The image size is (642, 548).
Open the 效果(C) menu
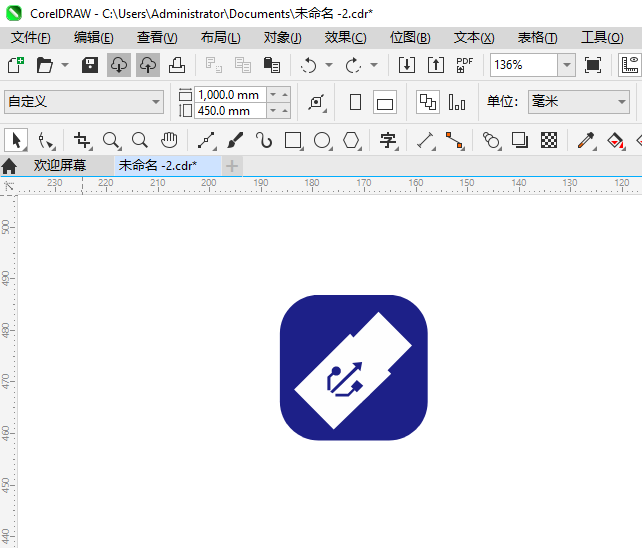point(346,38)
